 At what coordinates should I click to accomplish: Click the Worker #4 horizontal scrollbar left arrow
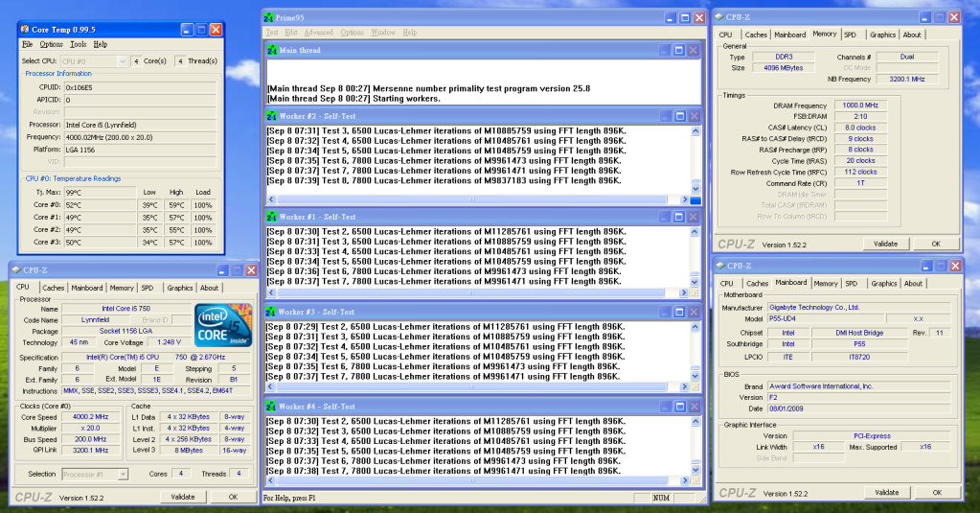coord(271,480)
